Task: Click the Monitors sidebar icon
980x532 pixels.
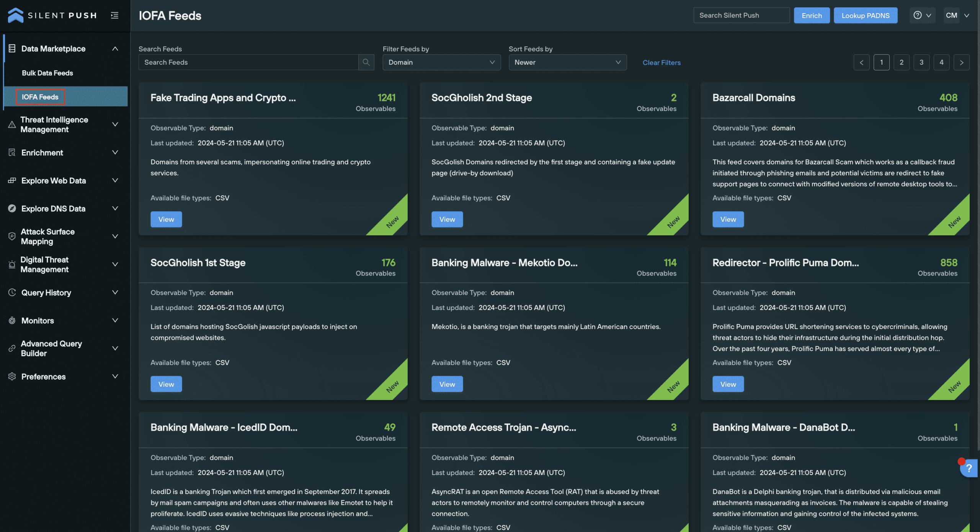Action: (12, 320)
